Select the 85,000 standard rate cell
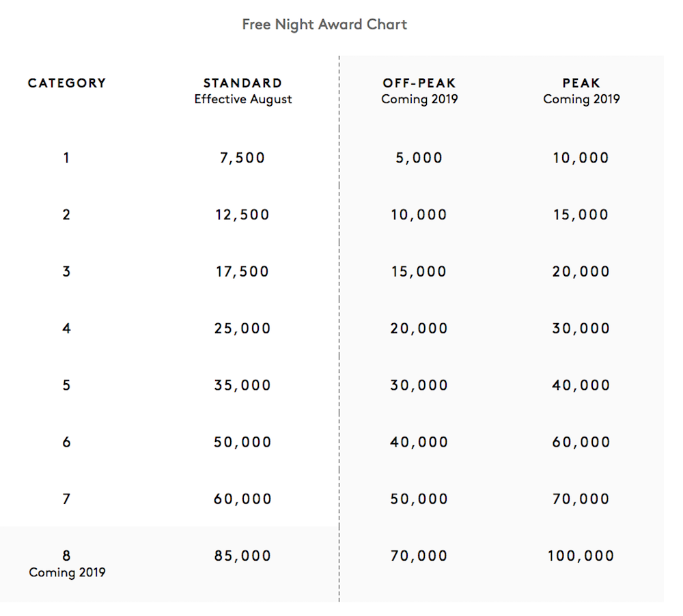 (x=242, y=556)
